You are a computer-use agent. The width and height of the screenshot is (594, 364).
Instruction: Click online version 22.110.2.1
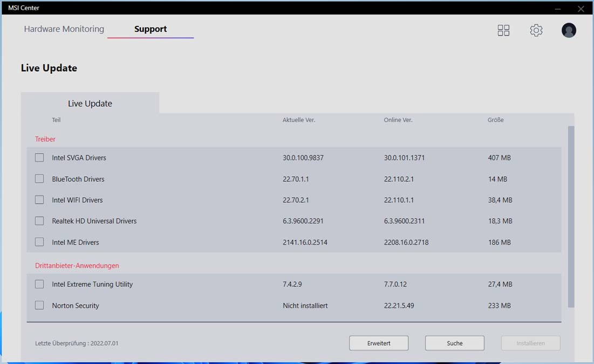pos(399,179)
